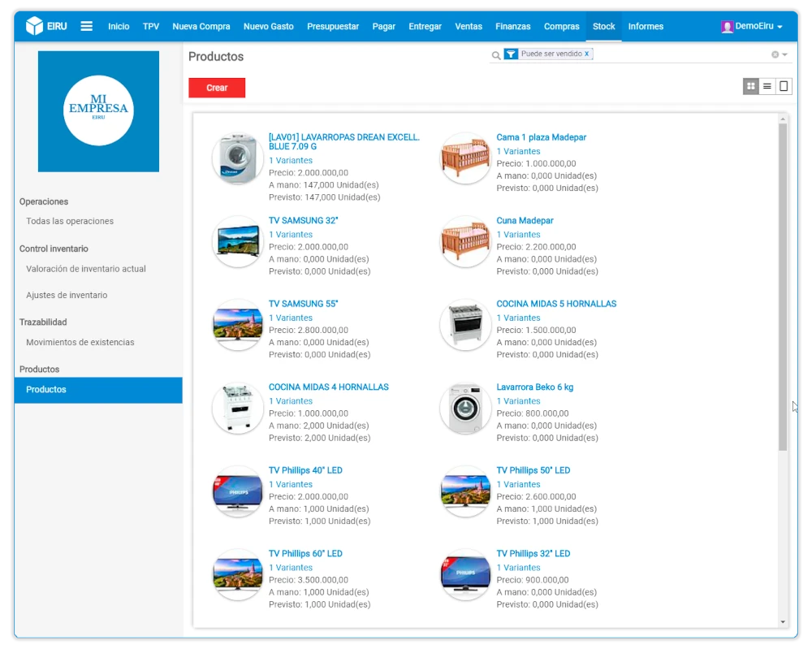812x649 pixels.
Task: Open the Cocina Midas 5 Hornallas image
Action: coord(465,325)
